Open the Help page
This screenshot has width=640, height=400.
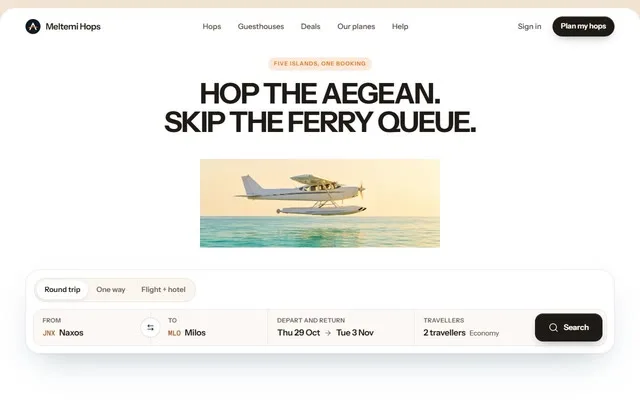click(400, 27)
